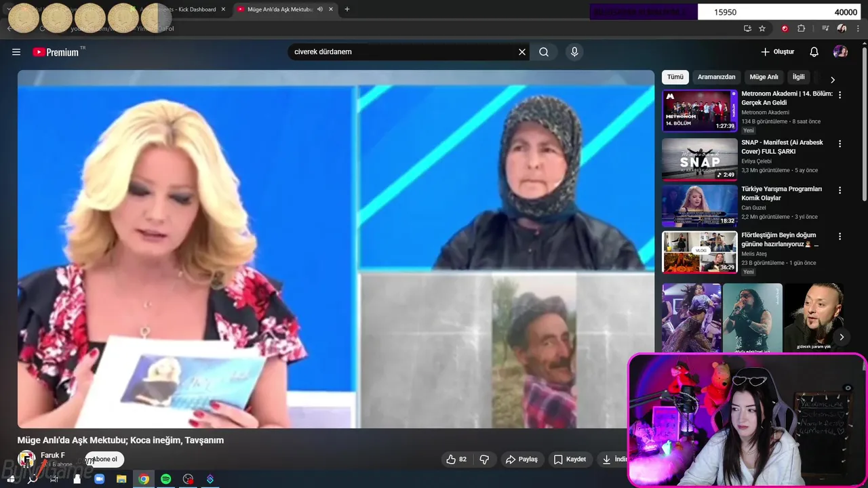Like the video with 82 likes

[456, 459]
